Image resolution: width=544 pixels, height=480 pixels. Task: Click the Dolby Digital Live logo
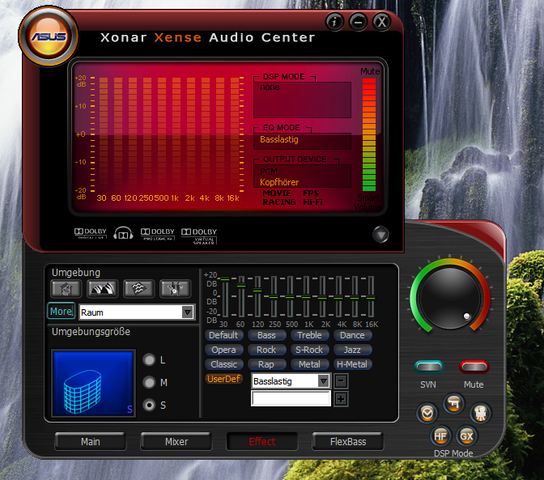90,233
